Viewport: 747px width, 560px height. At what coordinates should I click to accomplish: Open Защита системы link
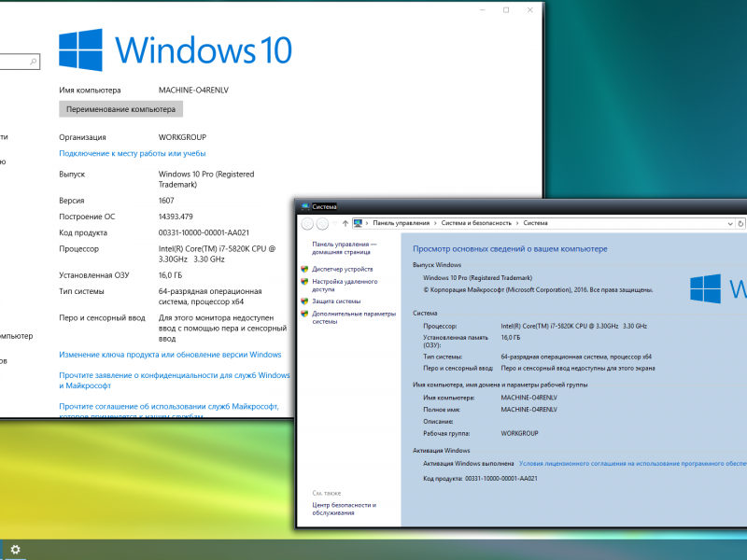pyautogui.click(x=336, y=301)
